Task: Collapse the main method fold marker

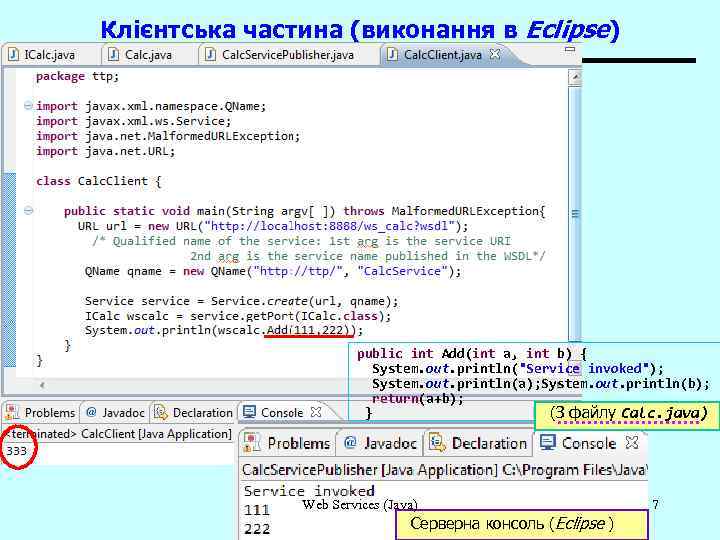Action: click(x=28, y=211)
